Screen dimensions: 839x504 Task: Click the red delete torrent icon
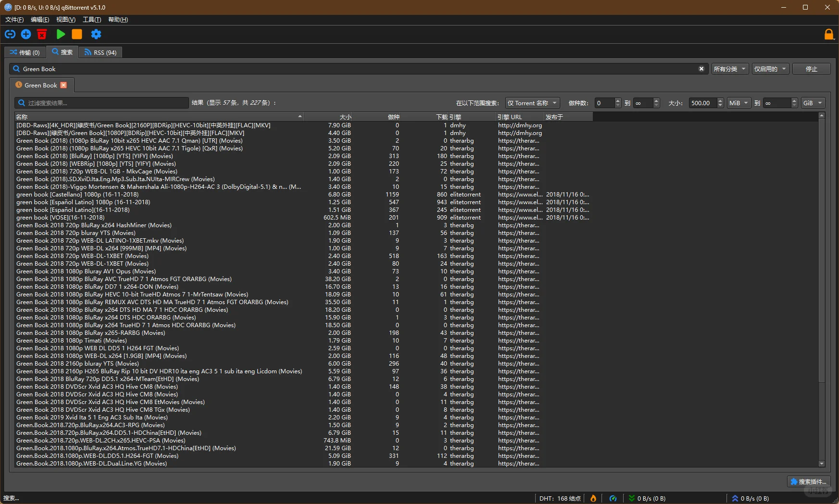tap(42, 34)
